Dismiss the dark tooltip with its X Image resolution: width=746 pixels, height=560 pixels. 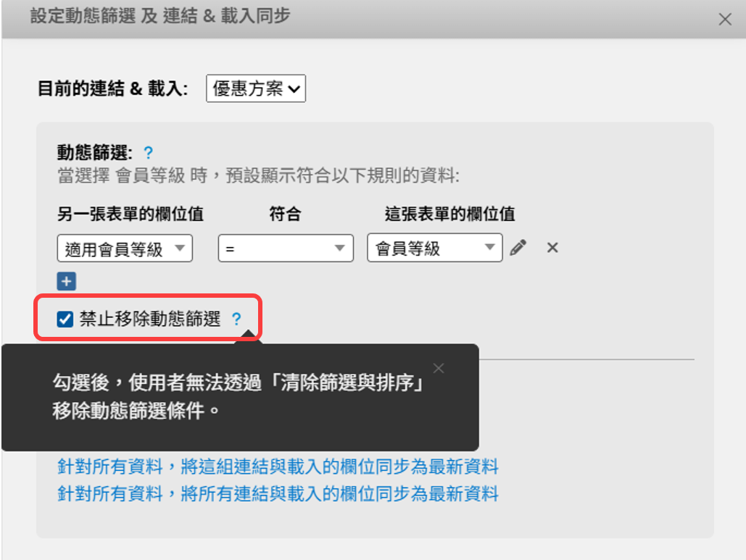pos(439,369)
